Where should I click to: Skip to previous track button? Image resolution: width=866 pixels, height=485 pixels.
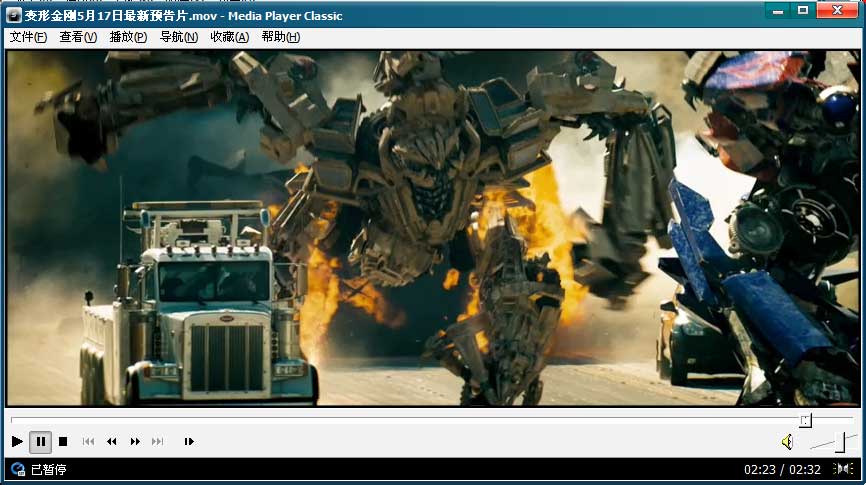(88, 441)
